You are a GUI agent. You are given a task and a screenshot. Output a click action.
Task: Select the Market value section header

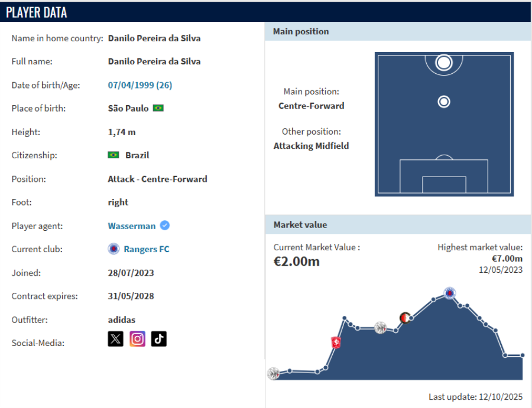tap(300, 224)
